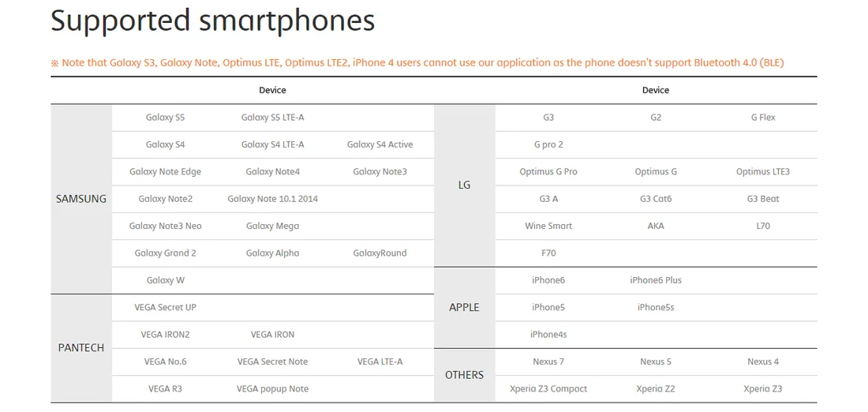Click the PANTECH brand cell
This screenshot has width=868, height=412.
click(81, 348)
